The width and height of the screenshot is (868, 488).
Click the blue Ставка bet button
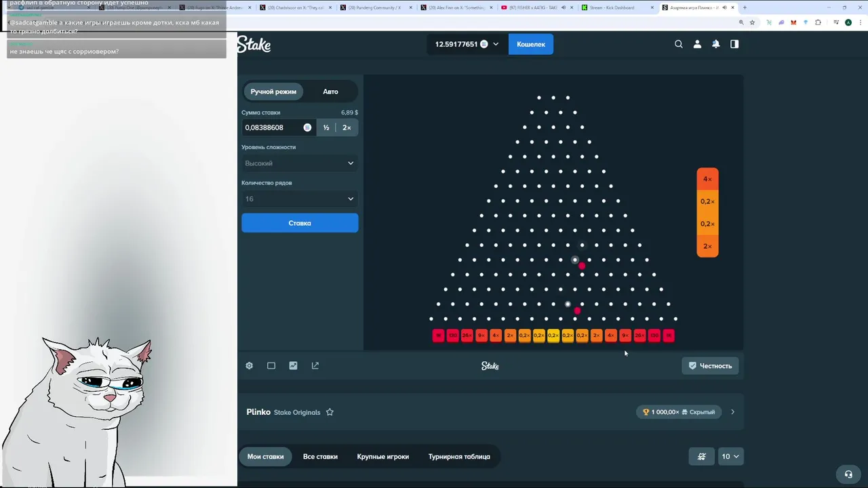[300, 223]
